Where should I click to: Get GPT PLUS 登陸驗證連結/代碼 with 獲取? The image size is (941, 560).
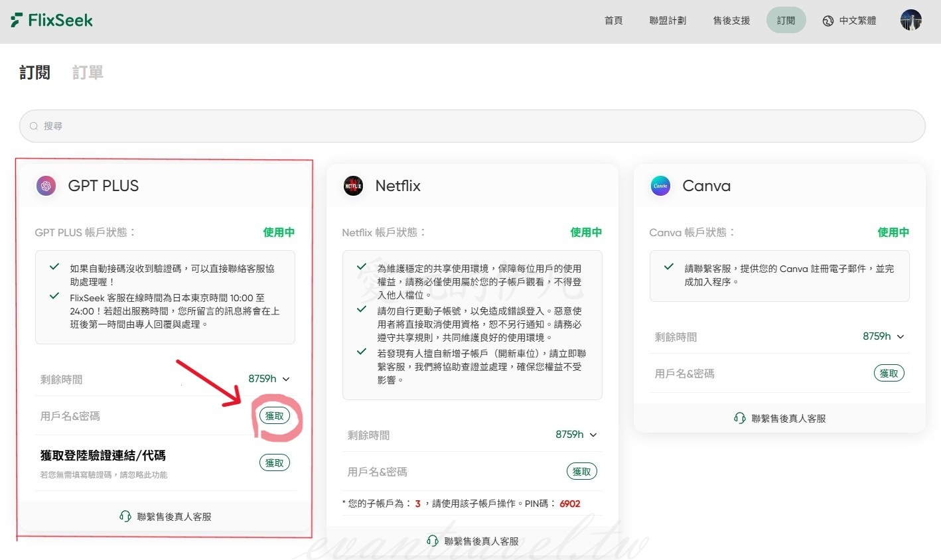pos(274,463)
